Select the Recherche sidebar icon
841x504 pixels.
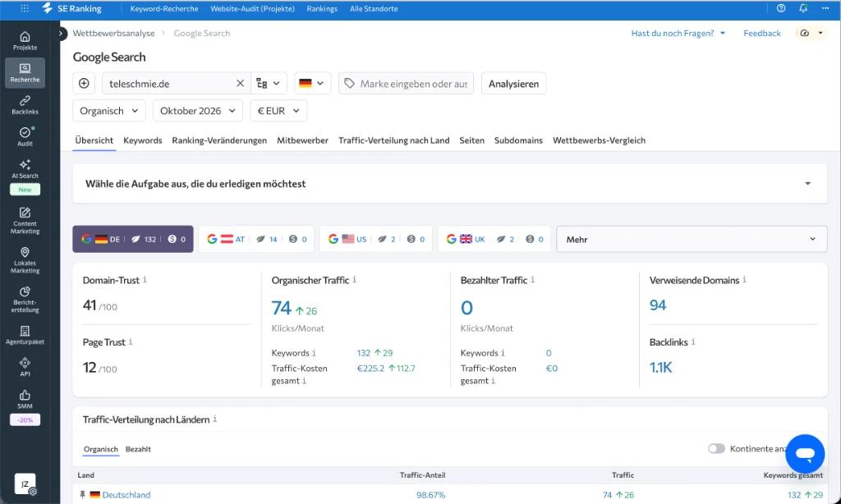point(25,73)
